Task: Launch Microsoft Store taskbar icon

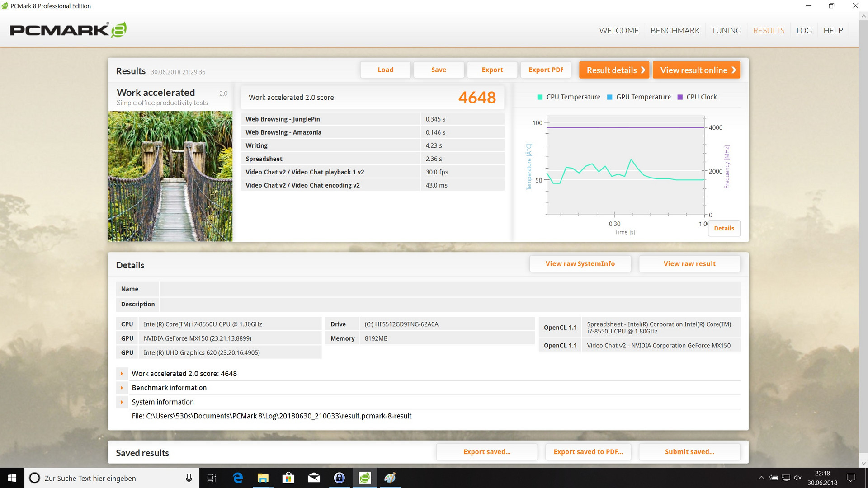Action: (x=288, y=478)
